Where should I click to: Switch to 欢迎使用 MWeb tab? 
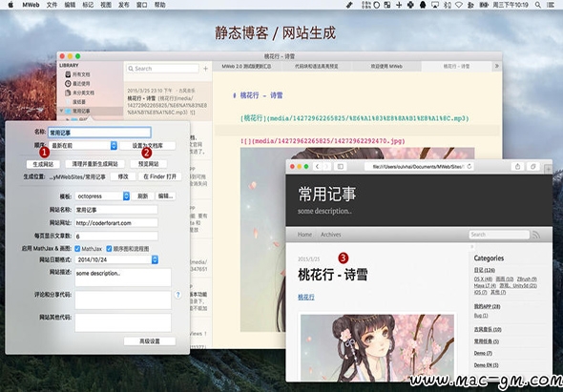click(386, 67)
